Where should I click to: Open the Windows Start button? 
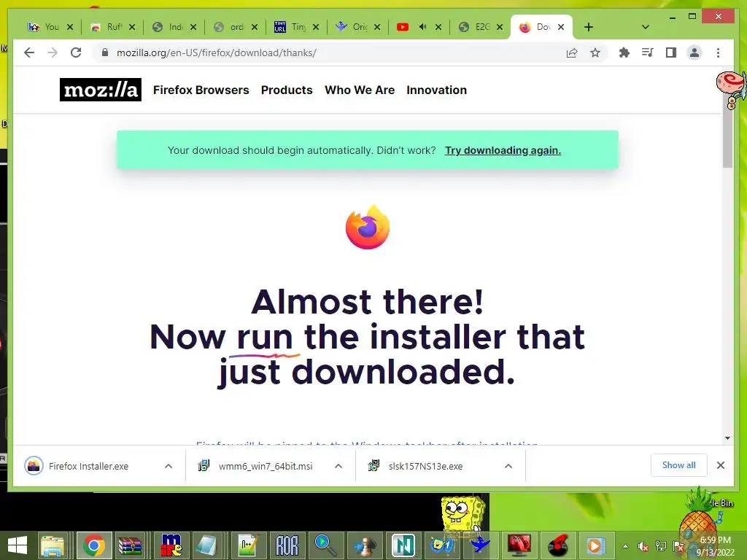point(18,545)
